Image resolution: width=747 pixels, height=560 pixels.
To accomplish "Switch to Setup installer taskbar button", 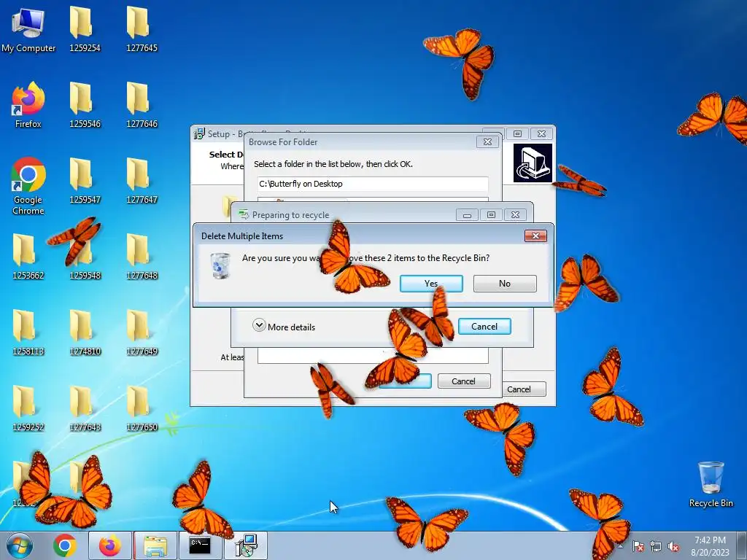I will 245,545.
